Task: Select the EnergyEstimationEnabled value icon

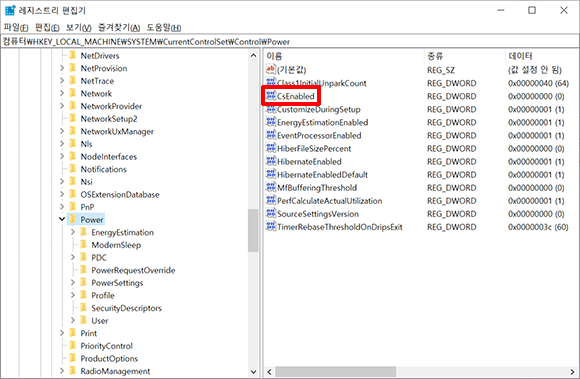Action: [271, 122]
